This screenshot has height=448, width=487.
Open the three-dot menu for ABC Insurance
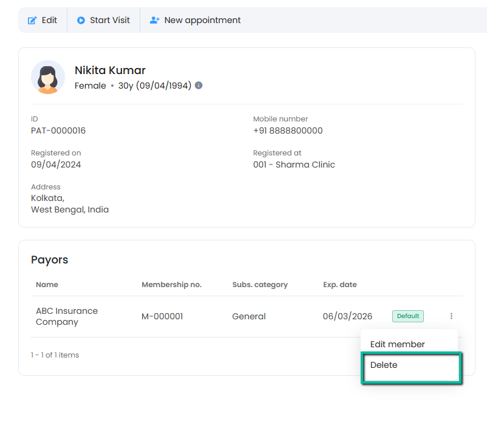pyautogui.click(x=451, y=316)
